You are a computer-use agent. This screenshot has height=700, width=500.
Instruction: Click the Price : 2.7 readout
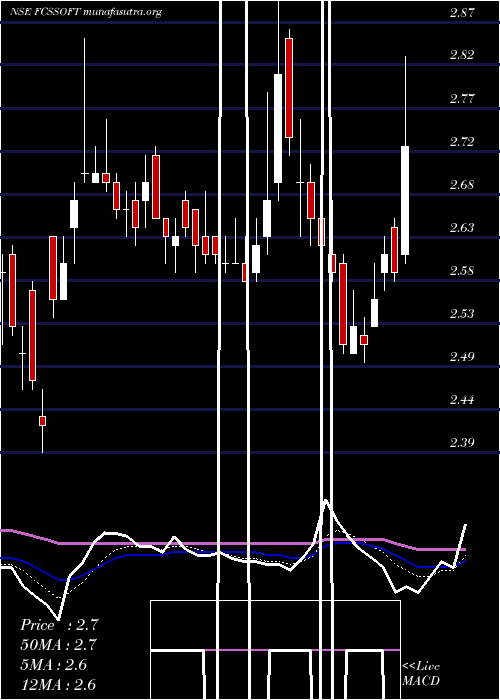point(59,625)
